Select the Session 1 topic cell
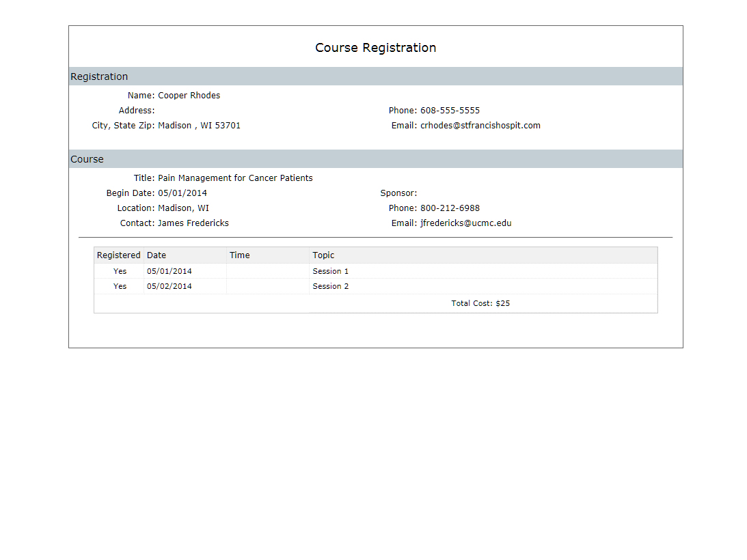This screenshot has height=560, width=747. tap(331, 271)
